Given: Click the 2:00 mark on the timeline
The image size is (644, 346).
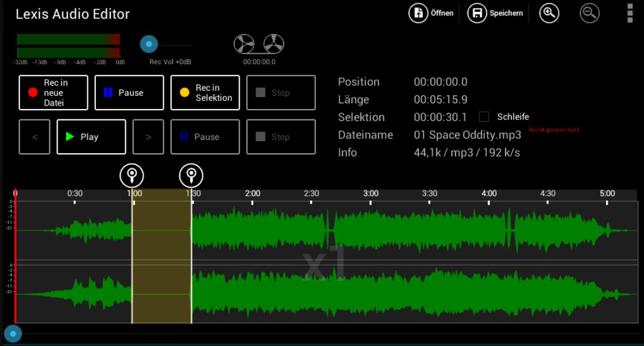Looking at the screenshot, I should pos(252,193).
